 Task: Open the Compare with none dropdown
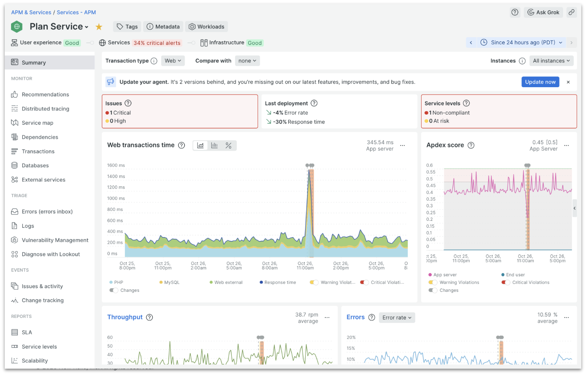(x=248, y=61)
